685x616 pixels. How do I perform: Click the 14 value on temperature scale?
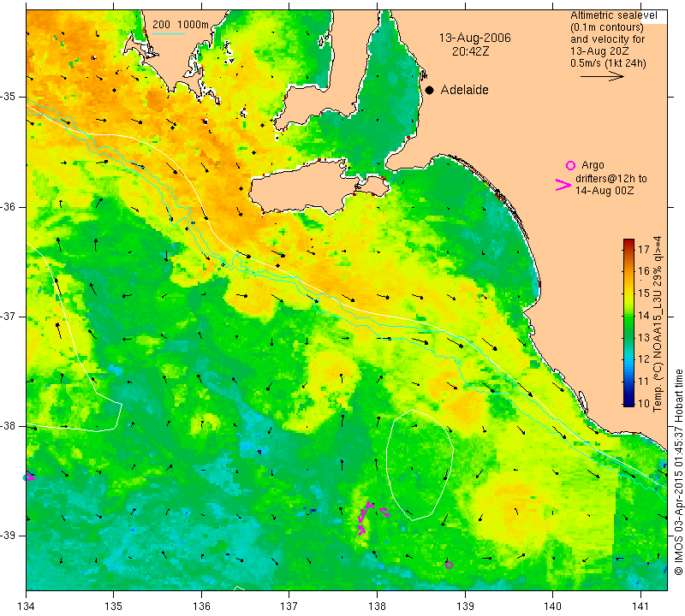tap(644, 315)
